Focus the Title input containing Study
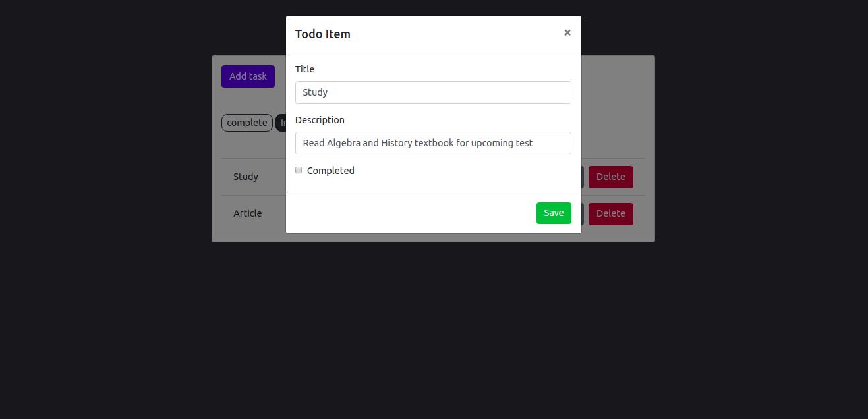Screen dimensions: 868x419 (433, 92)
